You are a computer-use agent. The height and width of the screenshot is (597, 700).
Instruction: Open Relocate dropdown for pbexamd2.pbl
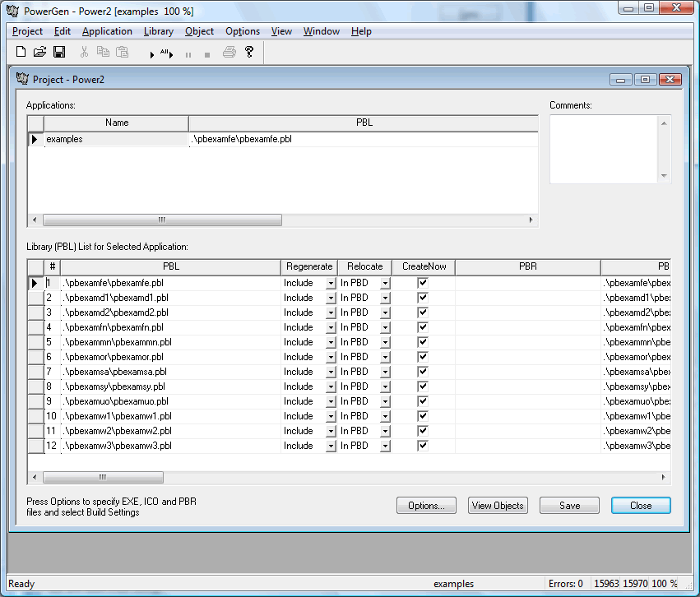(385, 312)
